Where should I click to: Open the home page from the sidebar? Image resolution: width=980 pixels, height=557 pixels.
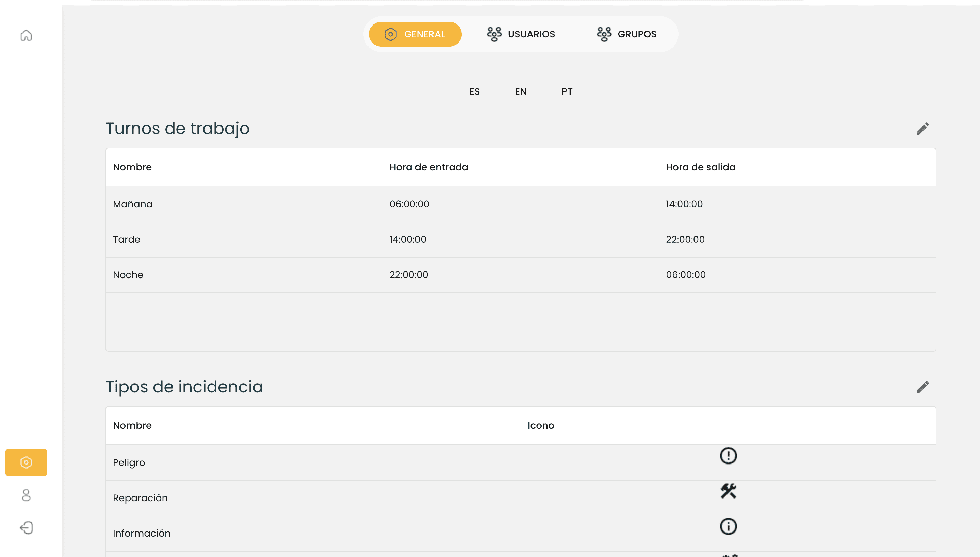point(26,35)
